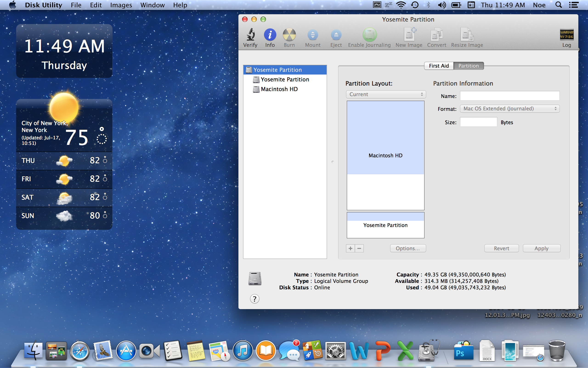Select Macintosh HD in the sidebar

point(285,89)
